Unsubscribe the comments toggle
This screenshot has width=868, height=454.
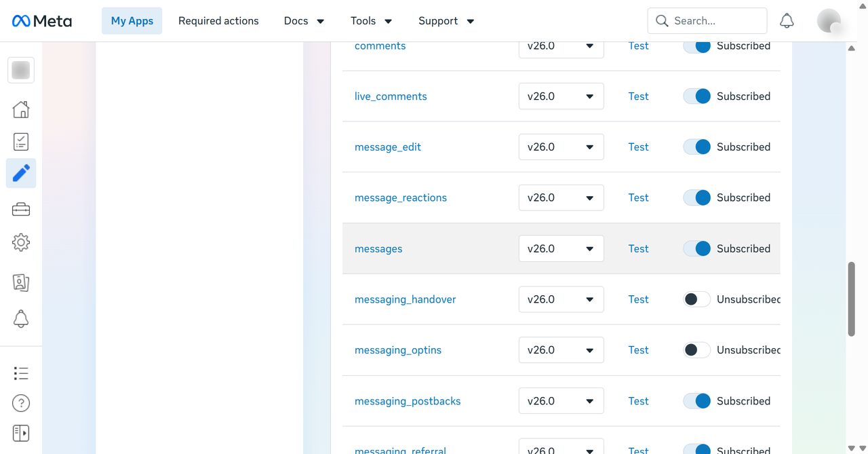(697, 45)
